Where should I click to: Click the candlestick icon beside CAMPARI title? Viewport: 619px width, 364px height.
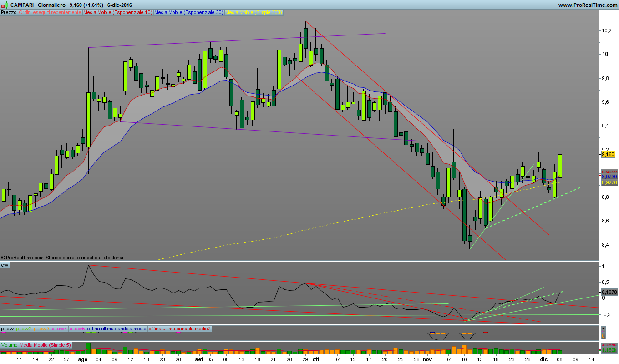point(5,5)
